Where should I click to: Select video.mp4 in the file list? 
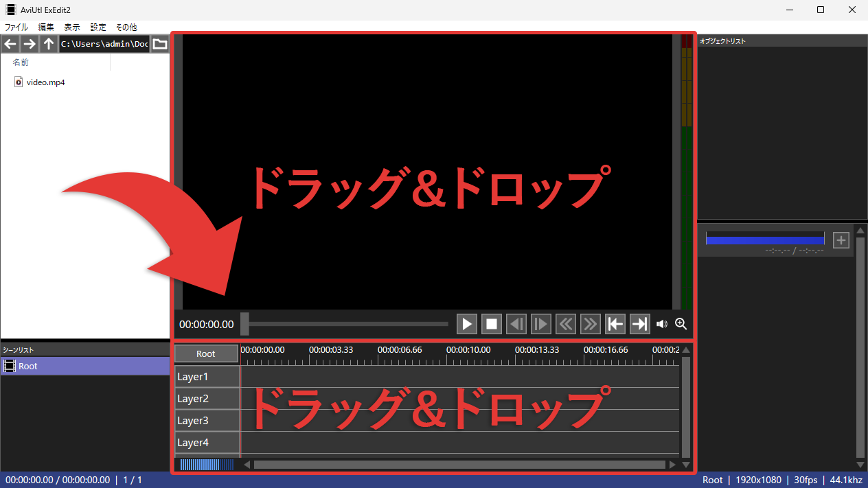click(45, 82)
